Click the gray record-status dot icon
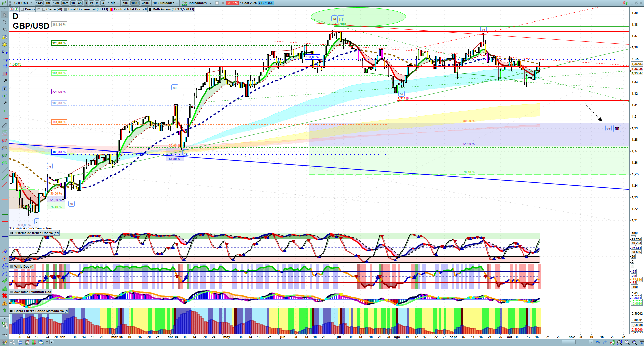644x346 pixels. click(223, 3)
